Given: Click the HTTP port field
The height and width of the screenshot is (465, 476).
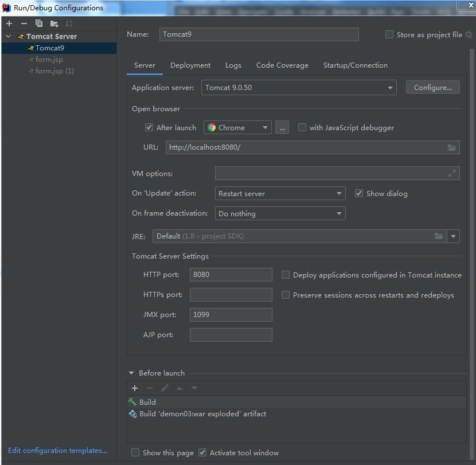Looking at the screenshot, I should 231,275.
